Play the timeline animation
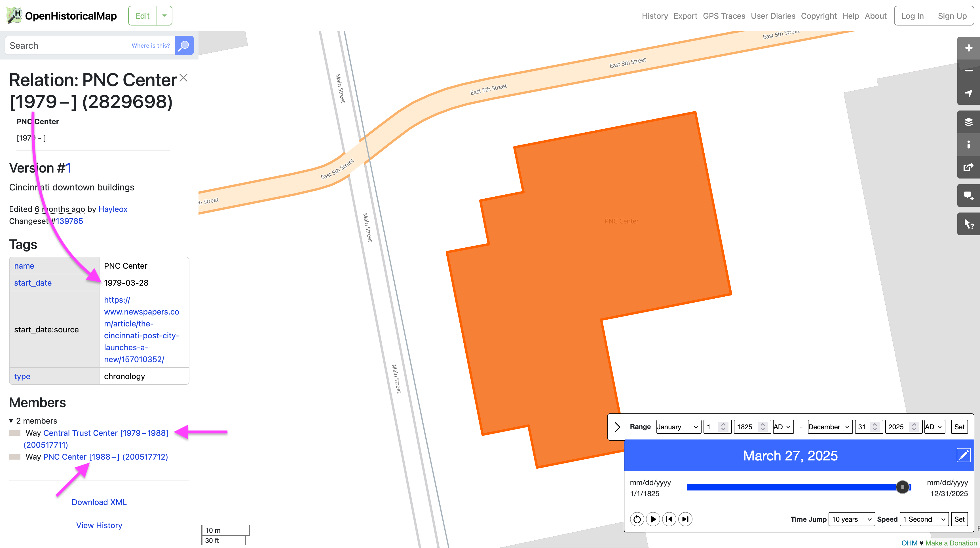This screenshot has width=980, height=548. tap(653, 519)
